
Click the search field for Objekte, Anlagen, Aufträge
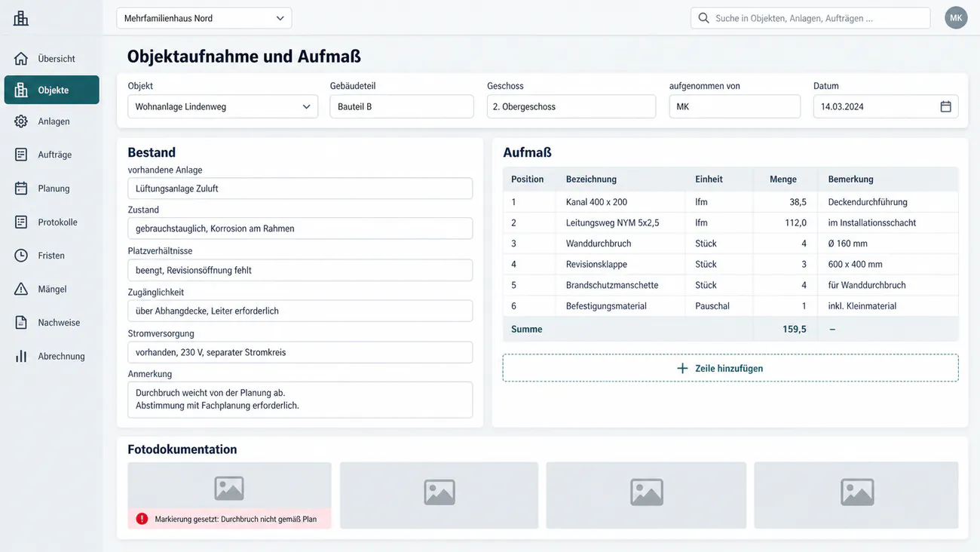point(810,18)
